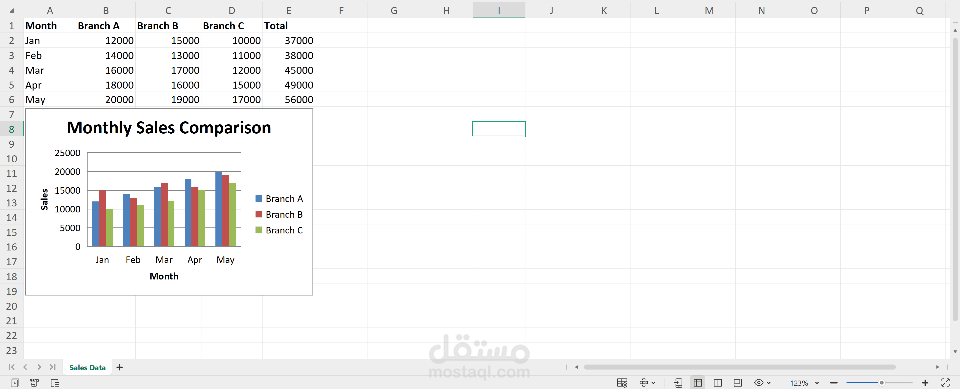This screenshot has height=389, width=960.
Task: Click the Branch C legend entry
Action: click(279, 230)
